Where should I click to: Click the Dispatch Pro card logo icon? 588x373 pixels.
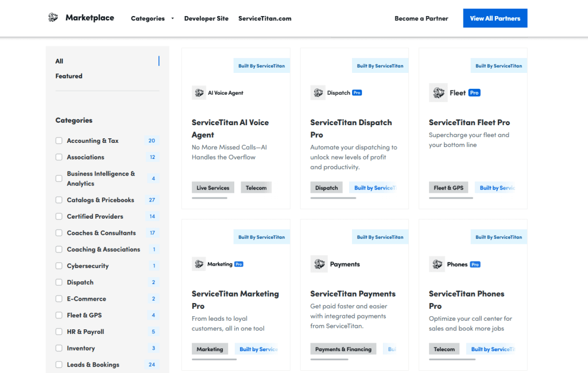tap(318, 93)
